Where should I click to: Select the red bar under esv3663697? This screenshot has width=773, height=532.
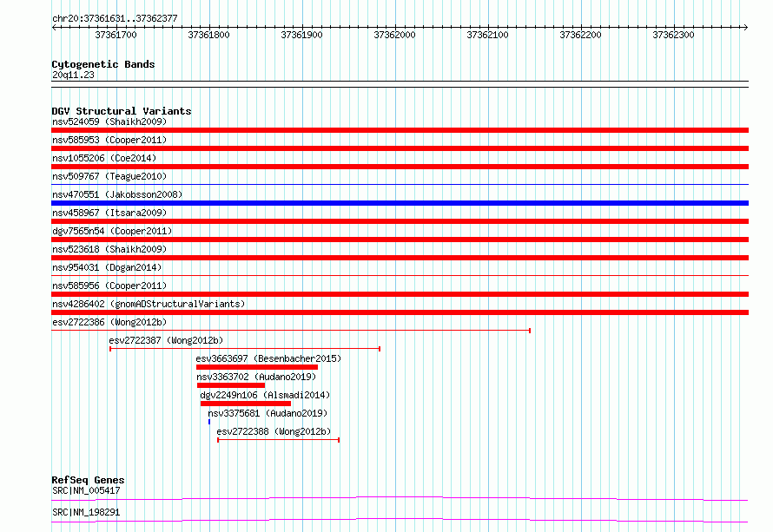257,367
